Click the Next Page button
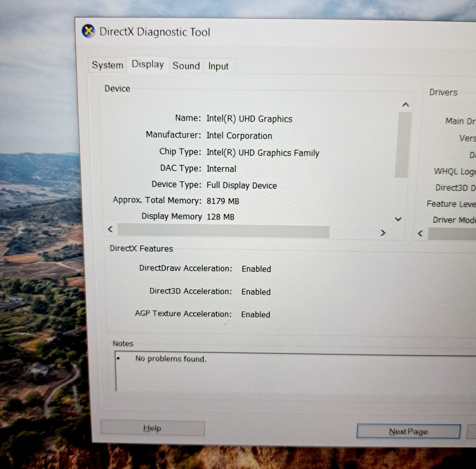The height and width of the screenshot is (469, 476). [408, 431]
